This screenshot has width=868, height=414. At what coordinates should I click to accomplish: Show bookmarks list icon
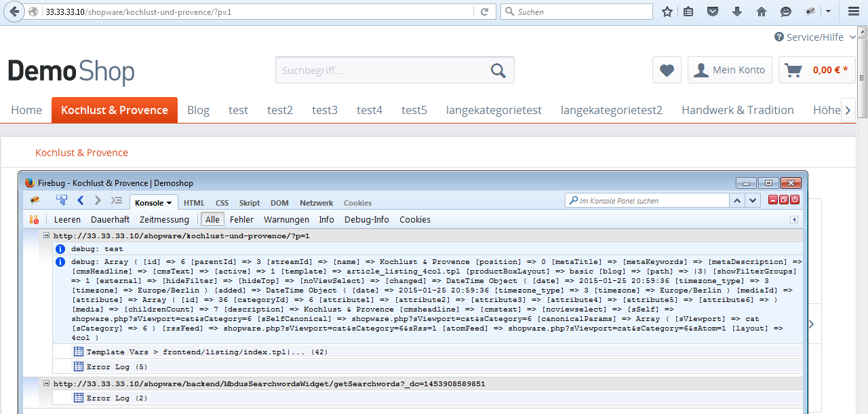point(688,12)
